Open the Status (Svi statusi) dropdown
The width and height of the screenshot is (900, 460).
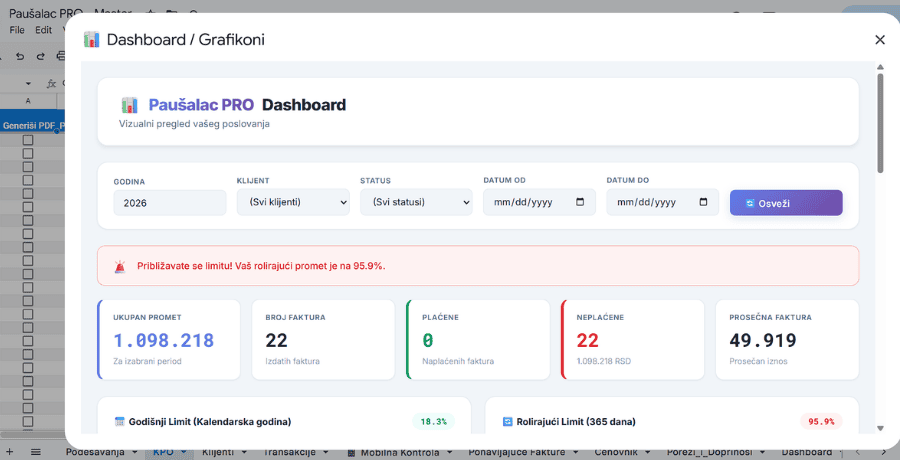416,202
